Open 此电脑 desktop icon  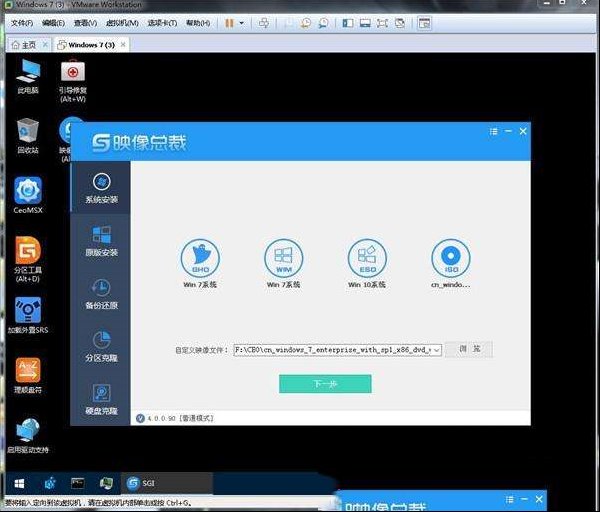pyautogui.click(x=28, y=77)
